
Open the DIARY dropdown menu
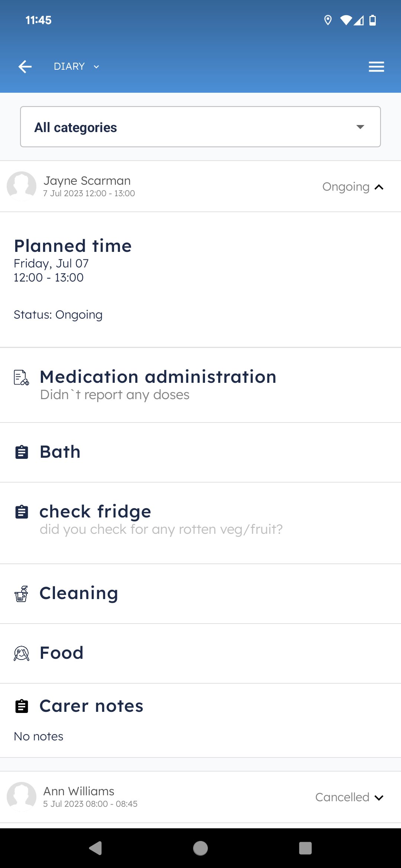[x=76, y=67]
